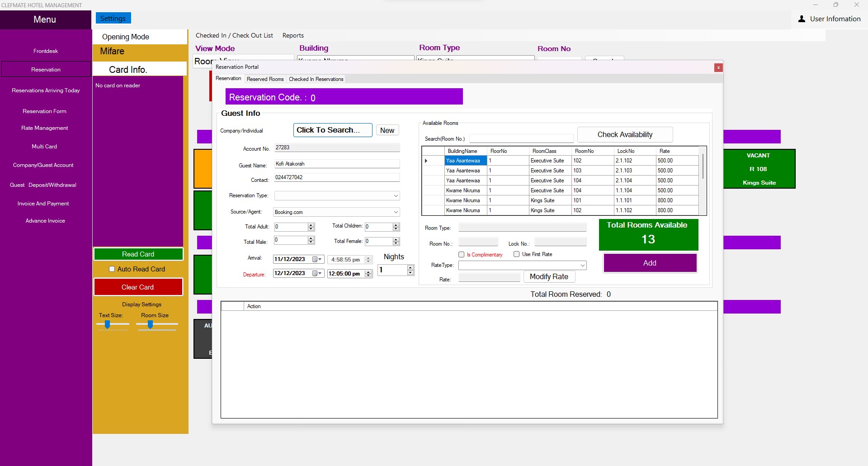The height and width of the screenshot is (466, 868).
Task: Adjust the Total Male spinner
Action: 311,240
